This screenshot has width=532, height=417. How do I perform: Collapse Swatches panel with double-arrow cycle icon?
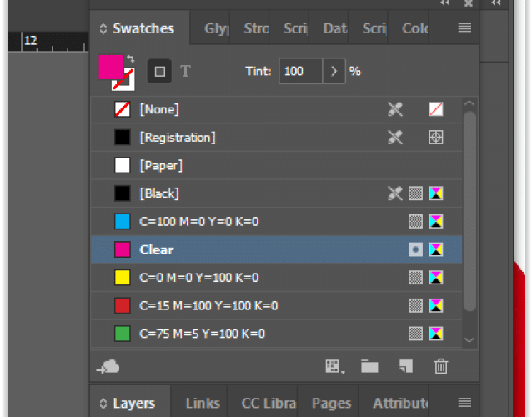[x=103, y=28]
